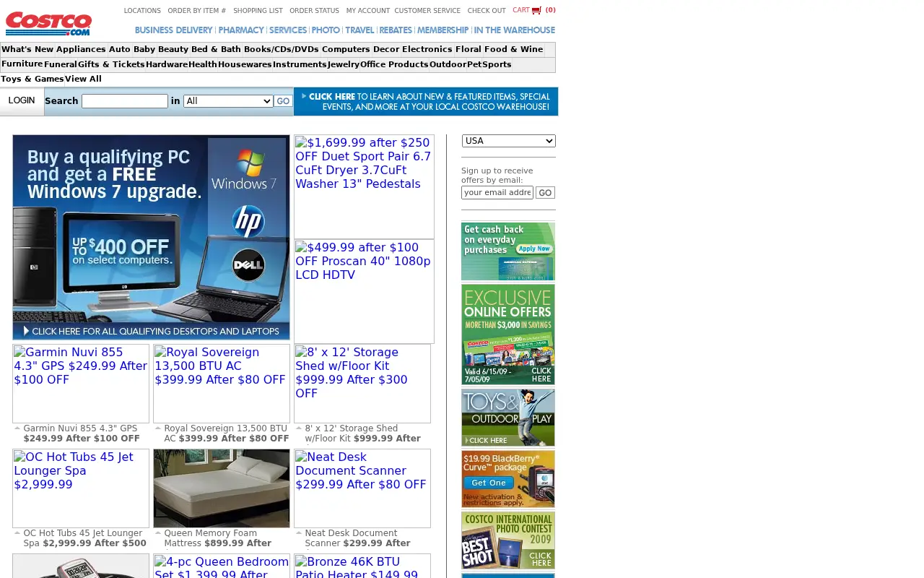Click GO next to search dropdown
The image size is (924, 578).
click(283, 101)
